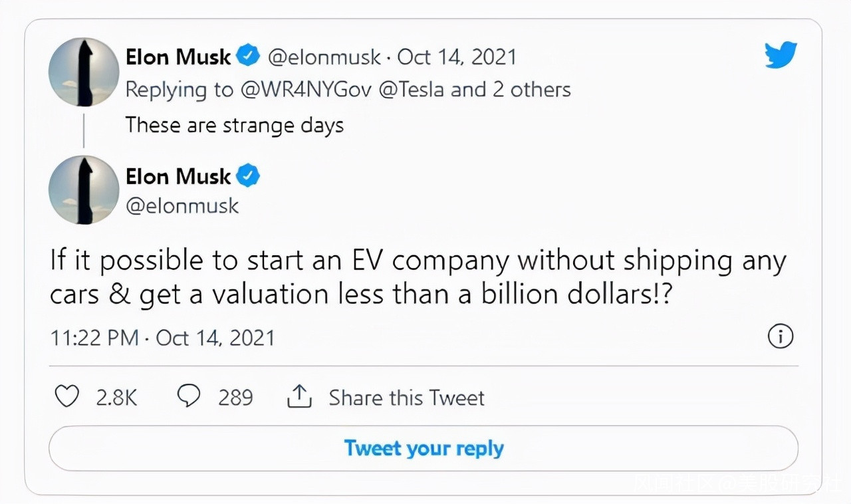
Task: Click the Twitter bird logo
Action: tap(781, 56)
